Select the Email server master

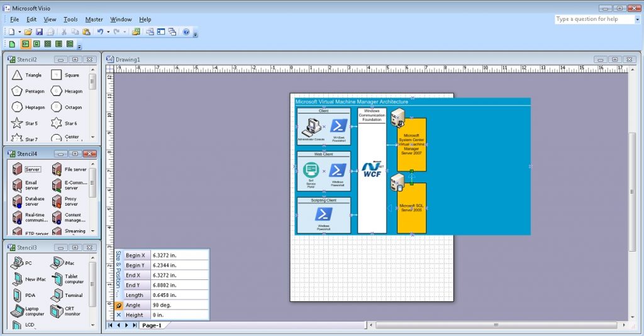[x=25, y=185]
